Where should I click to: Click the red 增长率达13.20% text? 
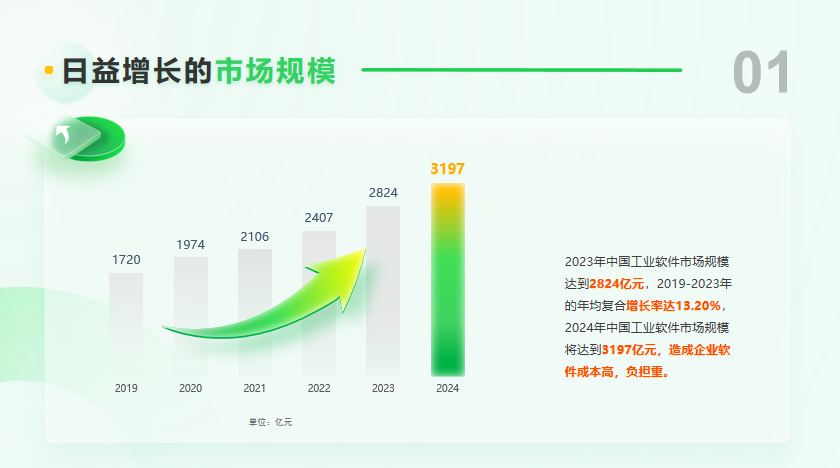click(673, 305)
